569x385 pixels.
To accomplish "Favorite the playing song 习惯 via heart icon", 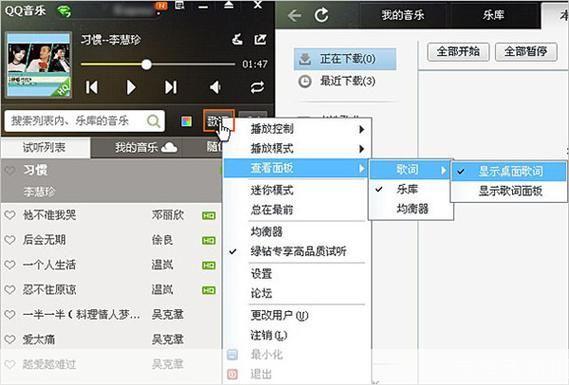I will pyautogui.click(x=10, y=170).
